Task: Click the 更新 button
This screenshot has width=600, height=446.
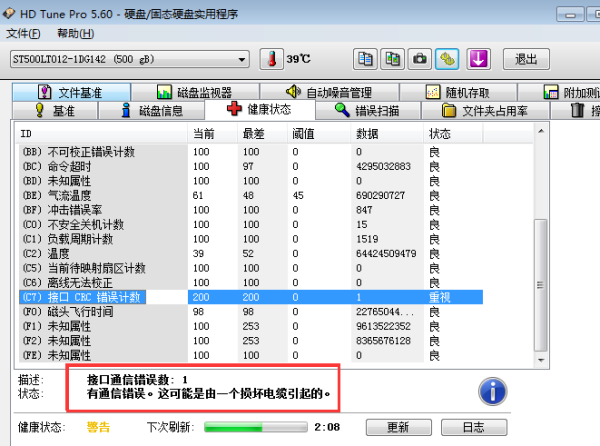Action: click(x=399, y=427)
